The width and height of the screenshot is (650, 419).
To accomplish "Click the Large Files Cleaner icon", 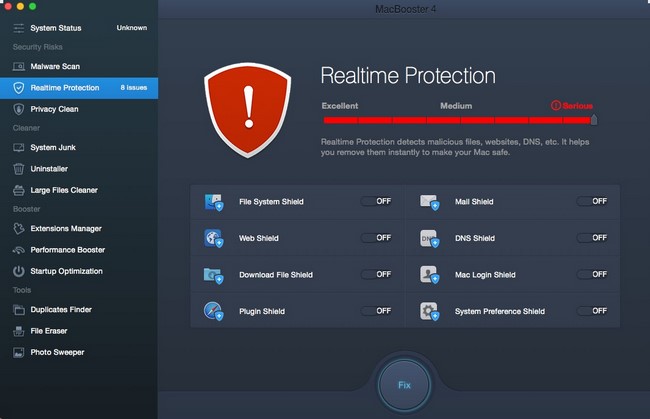I will click(19, 190).
